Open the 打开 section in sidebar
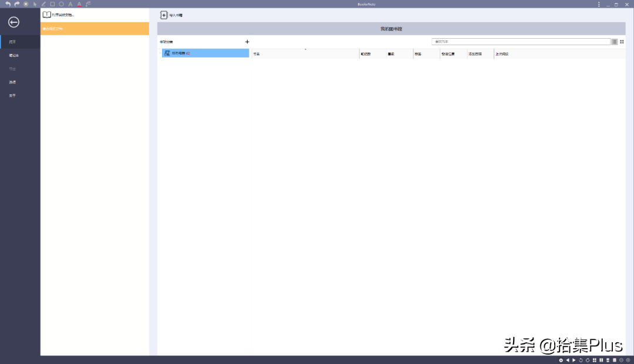 pyautogui.click(x=20, y=42)
